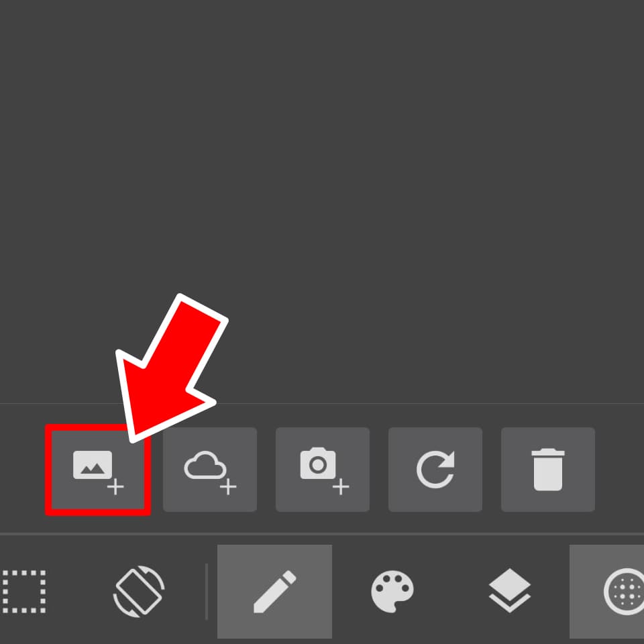Tap the plus sign beside the camera icon

point(341,487)
